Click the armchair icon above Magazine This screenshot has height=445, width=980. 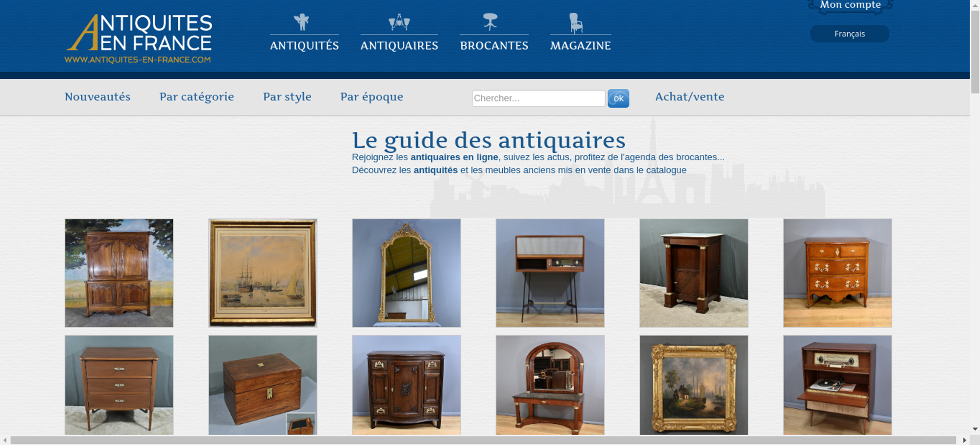pyautogui.click(x=576, y=23)
